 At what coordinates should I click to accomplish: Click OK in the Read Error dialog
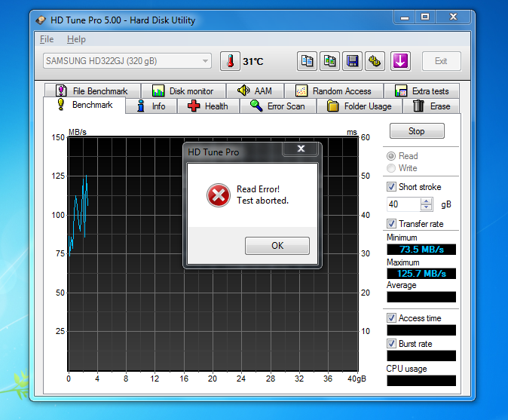click(277, 246)
